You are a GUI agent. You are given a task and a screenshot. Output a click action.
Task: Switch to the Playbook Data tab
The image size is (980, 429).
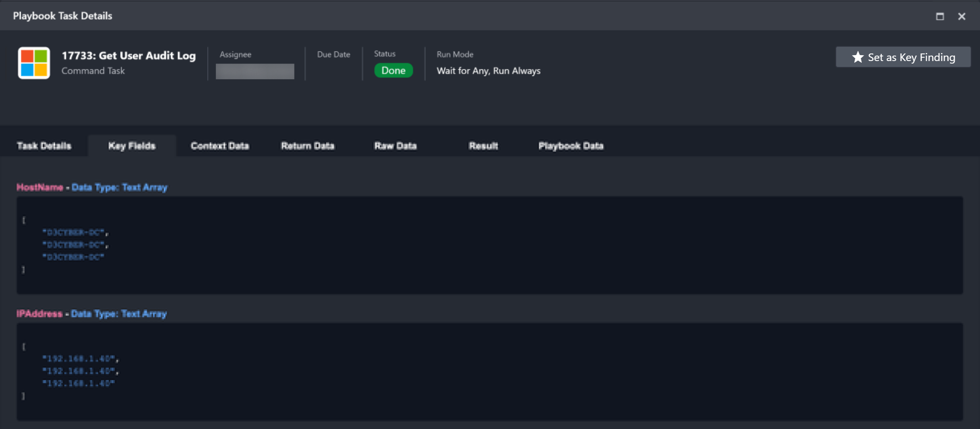(571, 146)
